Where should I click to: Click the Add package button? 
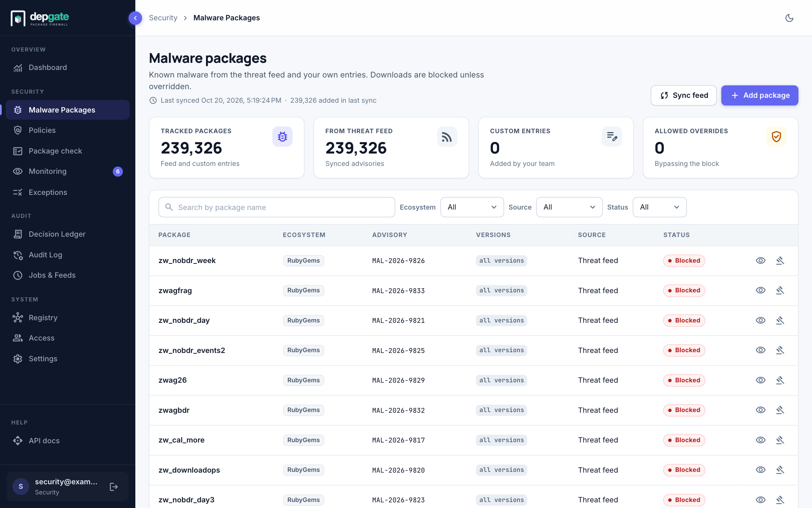coord(759,95)
